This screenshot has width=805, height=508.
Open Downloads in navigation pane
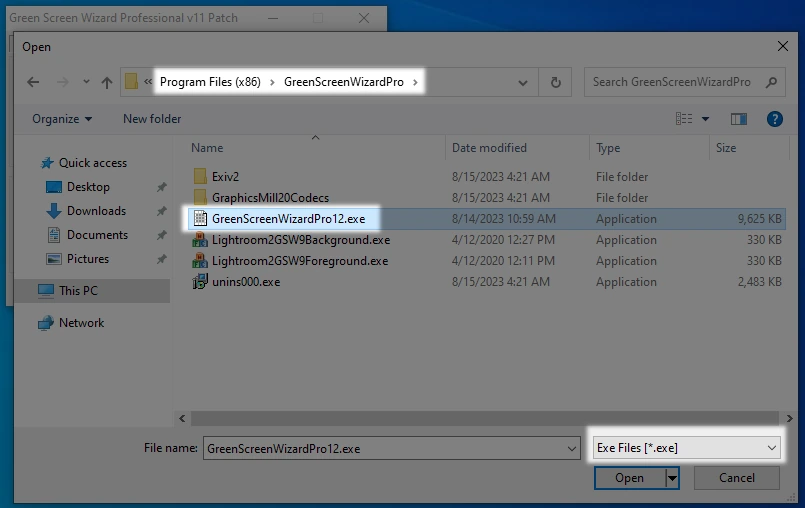[x=96, y=211]
